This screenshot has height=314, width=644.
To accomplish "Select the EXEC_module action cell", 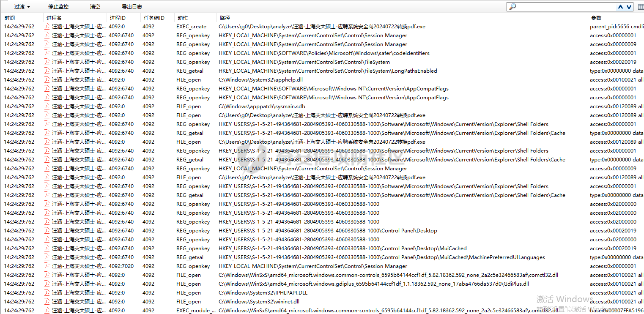I will tap(196, 310).
